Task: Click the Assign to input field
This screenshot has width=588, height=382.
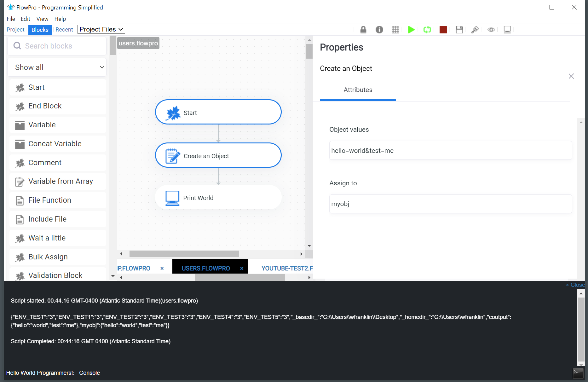Action: pos(451,204)
